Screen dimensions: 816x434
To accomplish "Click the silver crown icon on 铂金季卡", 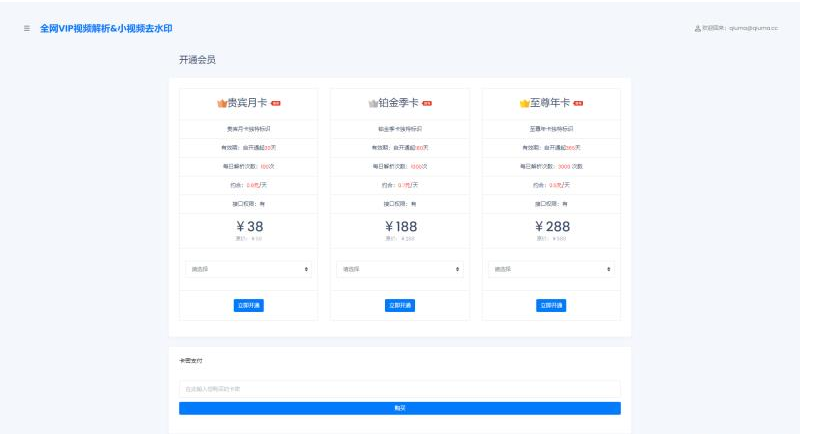I will (373, 103).
